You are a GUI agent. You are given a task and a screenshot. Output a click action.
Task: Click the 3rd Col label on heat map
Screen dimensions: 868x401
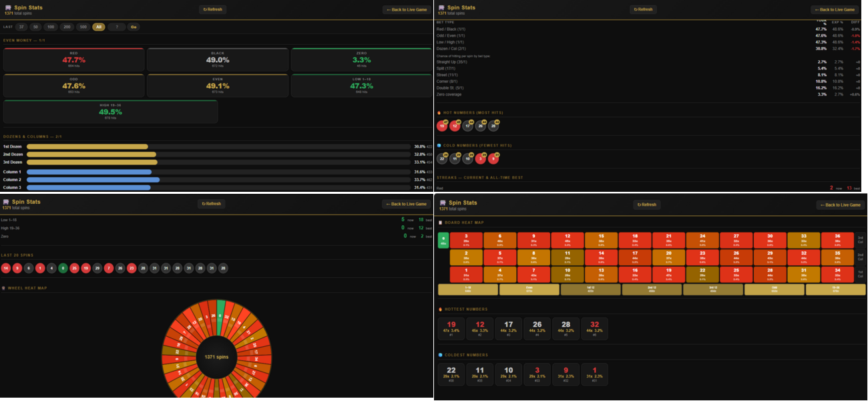(861, 240)
